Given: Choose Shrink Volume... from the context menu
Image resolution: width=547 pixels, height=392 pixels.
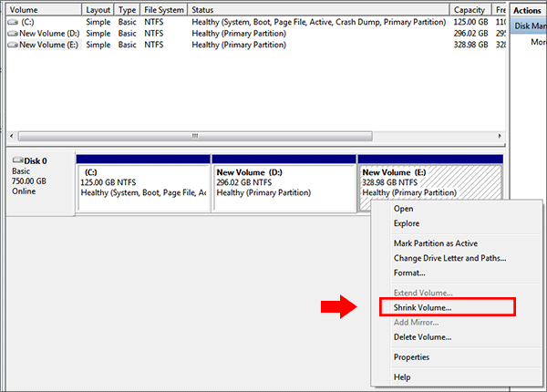Looking at the screenshot, I should (422, 308).
